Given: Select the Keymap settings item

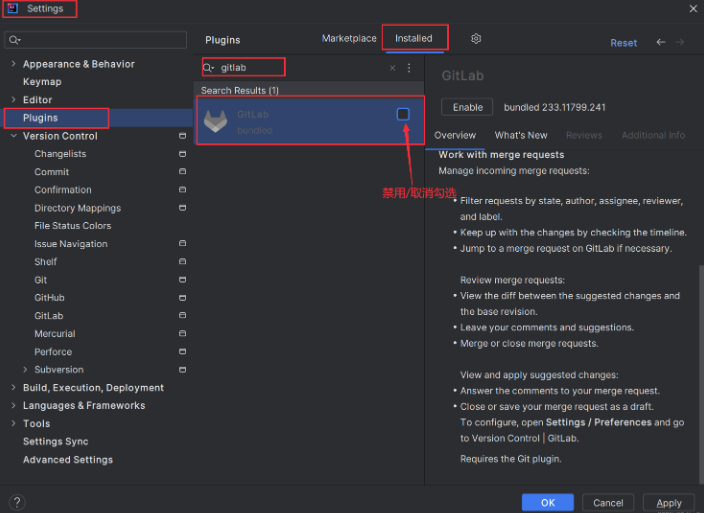Looking at the screenshot, I should coord(42,82).
